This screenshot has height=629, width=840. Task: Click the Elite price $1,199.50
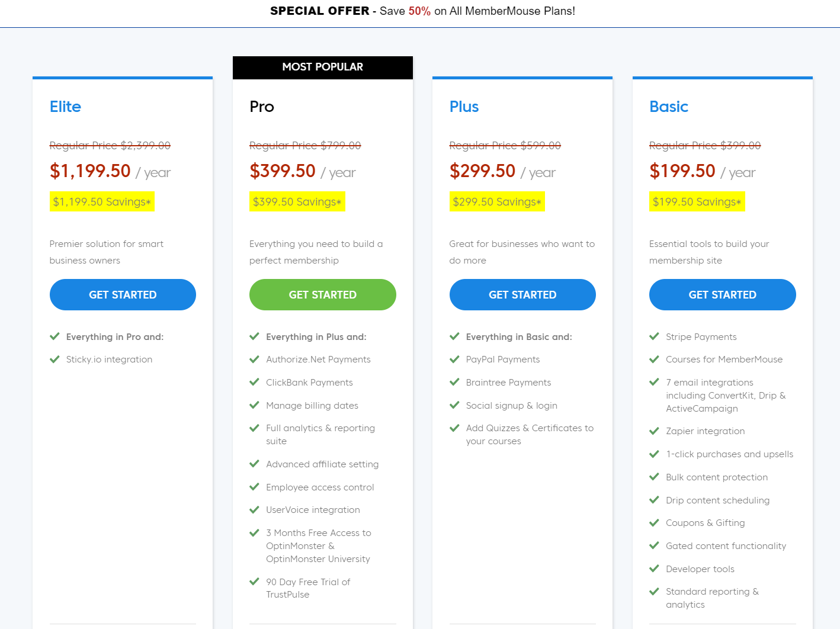click(x=90, y=171)
